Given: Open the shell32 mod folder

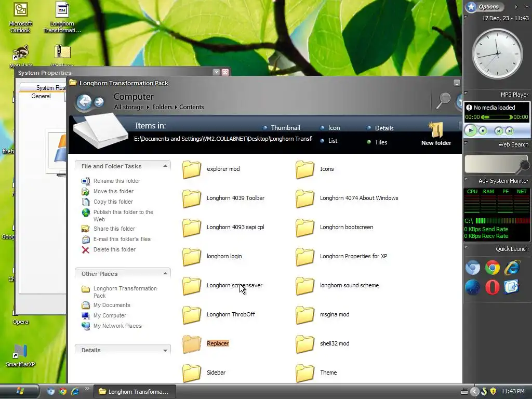Looking at the screenshot, I should coord(322,344).
